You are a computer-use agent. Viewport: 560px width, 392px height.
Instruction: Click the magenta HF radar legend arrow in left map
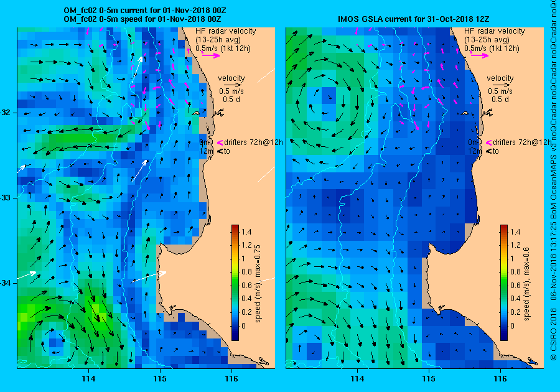point(211,55)
